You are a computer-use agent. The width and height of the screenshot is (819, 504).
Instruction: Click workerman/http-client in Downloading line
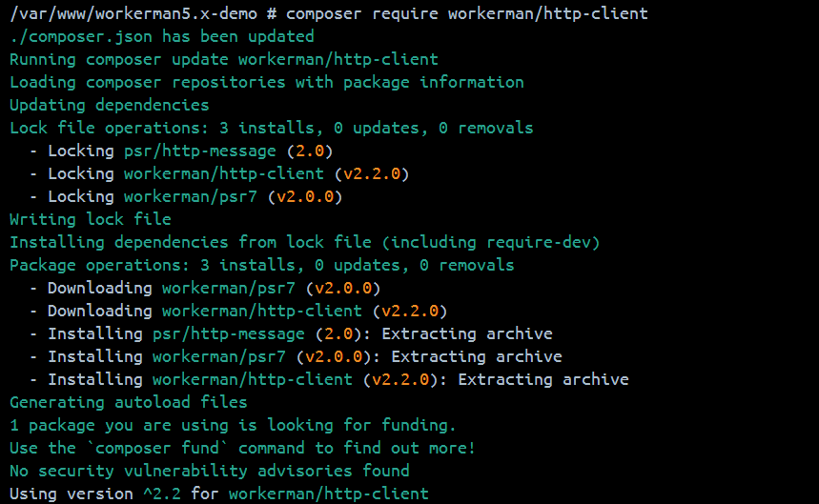click(x=261, y=311)
